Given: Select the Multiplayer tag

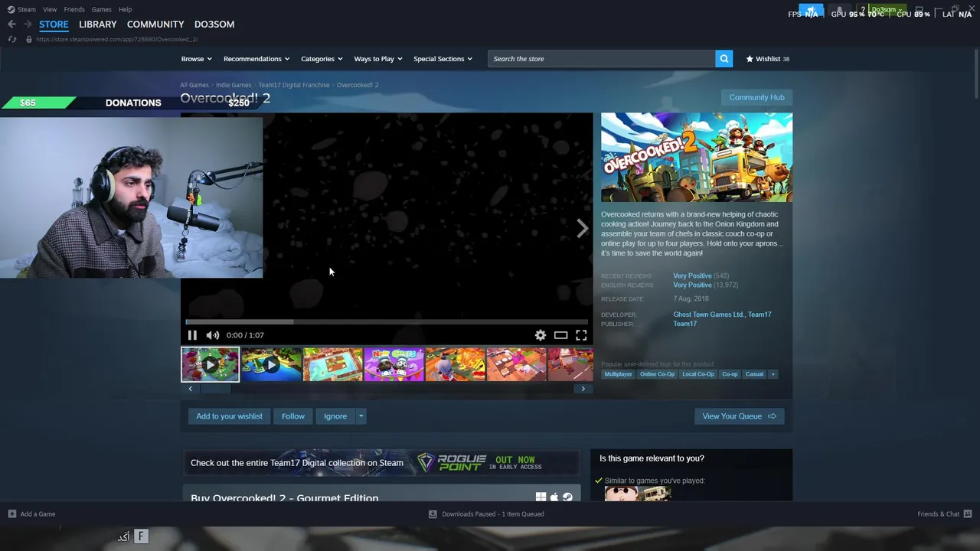Looking at the screenshot, I should point(618,374).
